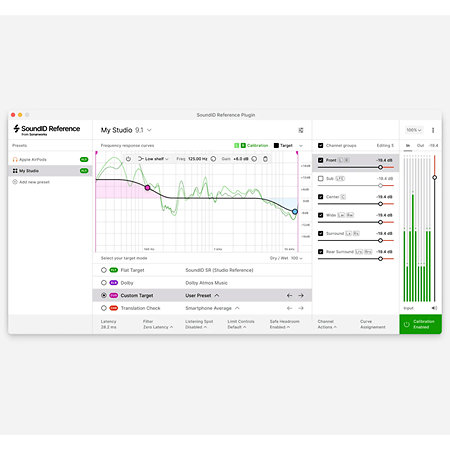Toggle the Calibration Enabled power button
This screenshot has width=450, height=450.
click(421, 324)
